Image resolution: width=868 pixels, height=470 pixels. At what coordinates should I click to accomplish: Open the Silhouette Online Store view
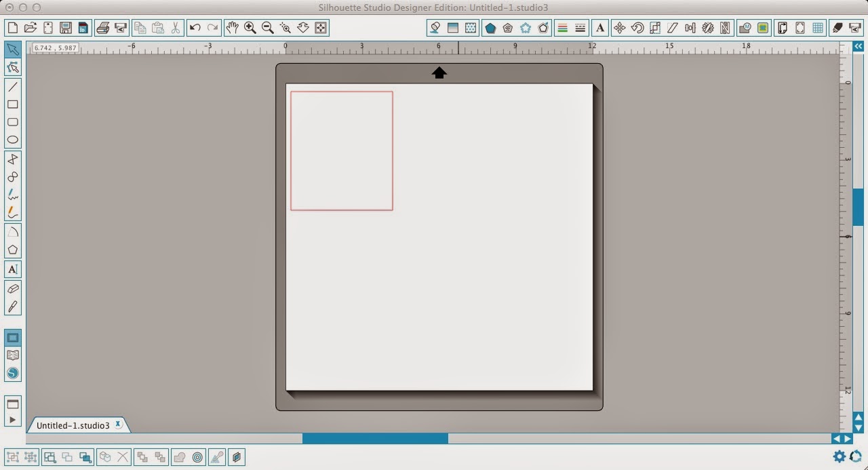[12, 372]
